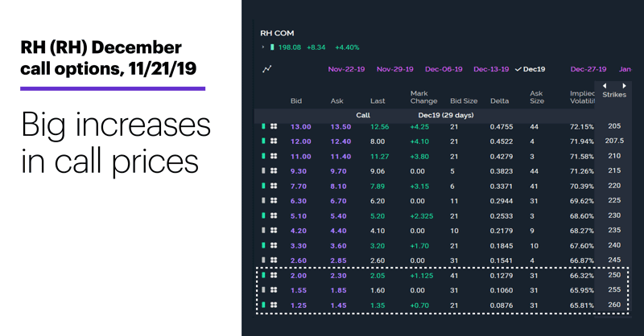Click the 11.00 bid price

300,156
